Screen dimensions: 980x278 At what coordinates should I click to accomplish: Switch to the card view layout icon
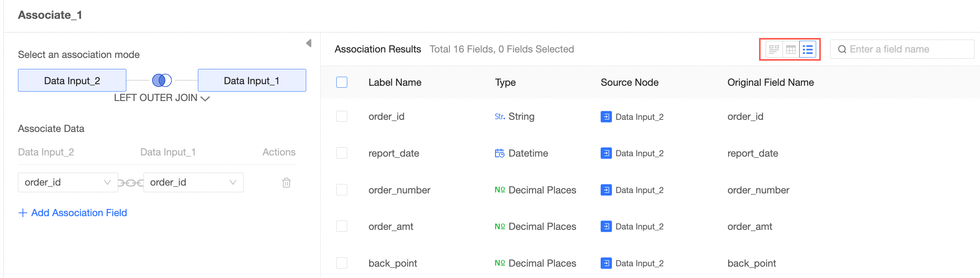(x=774, y=49)
